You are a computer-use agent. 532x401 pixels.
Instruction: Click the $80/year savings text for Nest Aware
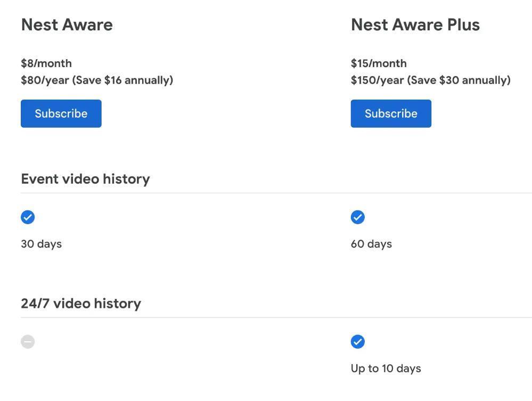click(97, 80)
